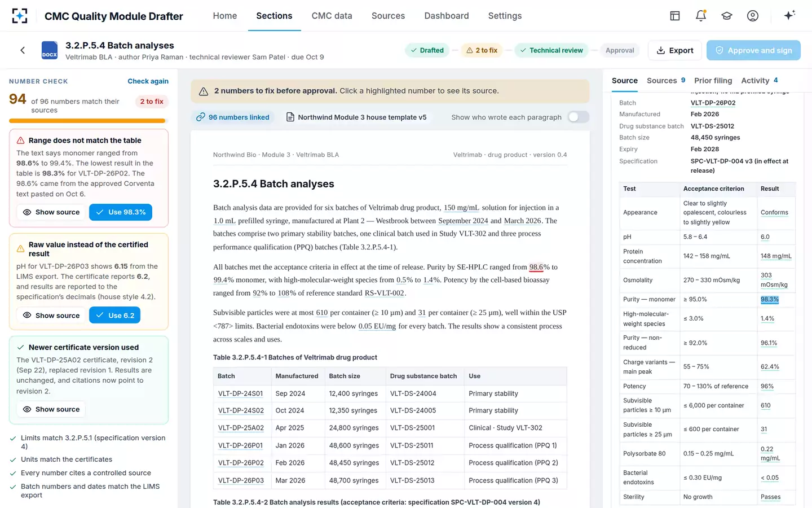812x508 pixels.
Task: Open the layout panel icon in header
Action: [x=674, y=16]
